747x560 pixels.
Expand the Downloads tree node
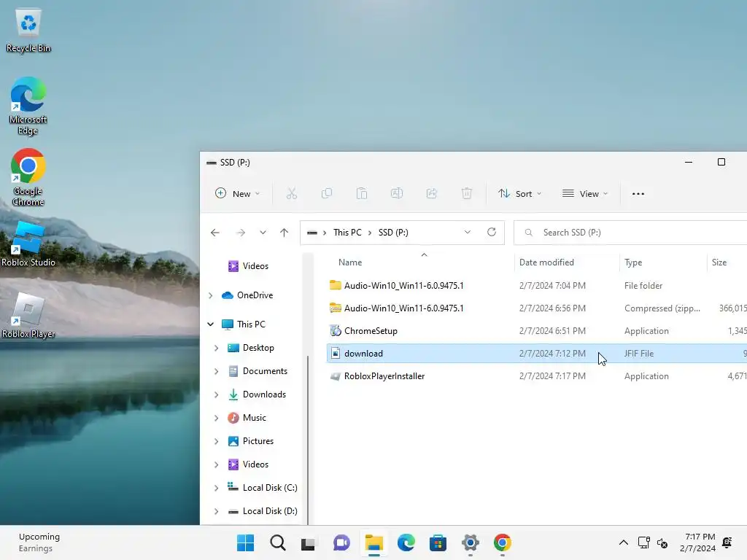216,394
